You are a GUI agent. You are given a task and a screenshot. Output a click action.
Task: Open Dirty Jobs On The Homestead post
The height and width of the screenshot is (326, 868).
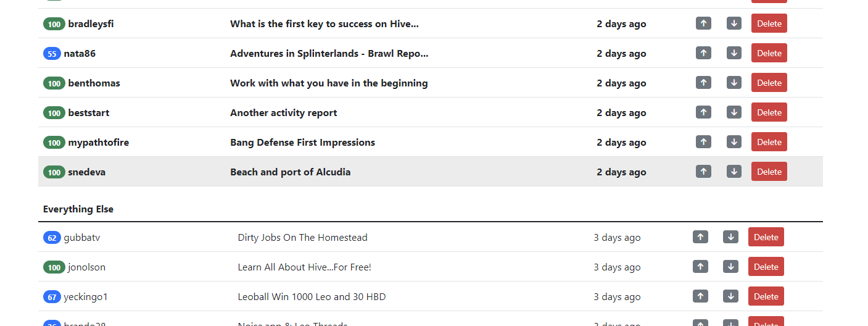tap(302, 238)
